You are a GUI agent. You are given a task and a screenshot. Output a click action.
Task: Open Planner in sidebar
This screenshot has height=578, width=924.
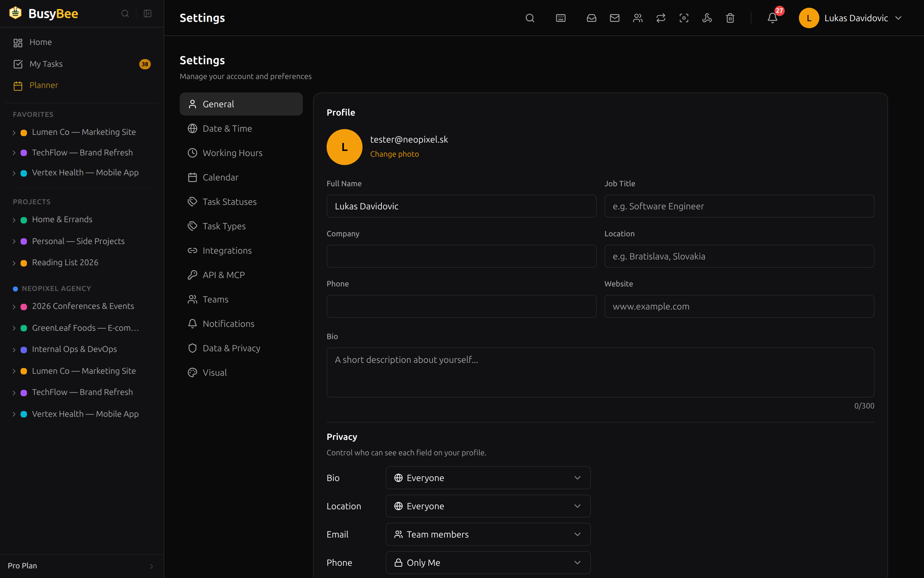(82, 85)
